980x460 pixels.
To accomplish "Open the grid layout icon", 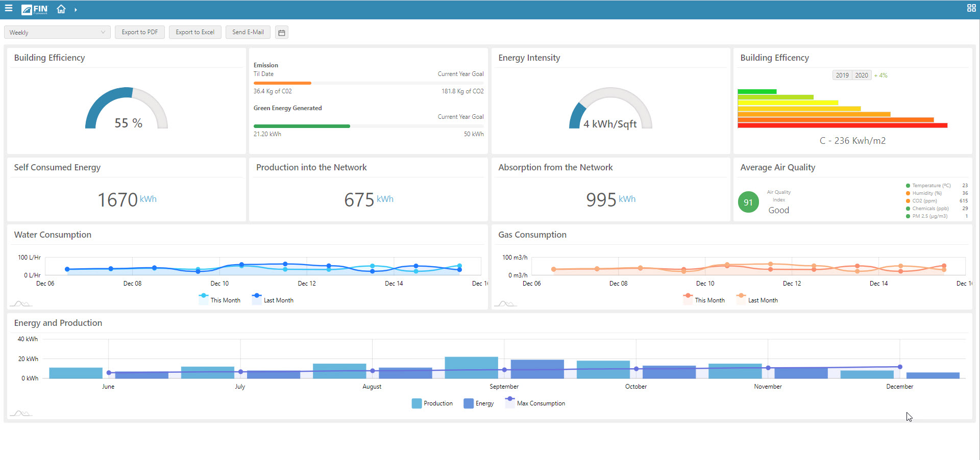I will tap(971, 8).
